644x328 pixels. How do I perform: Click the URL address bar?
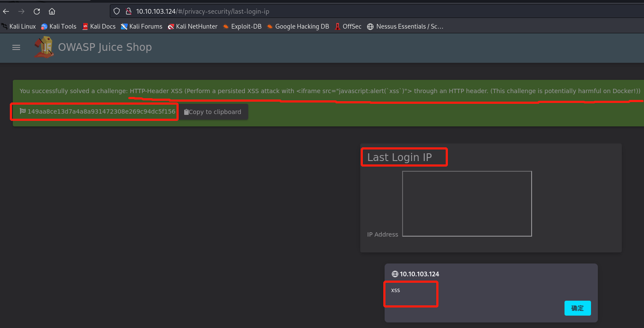click(342, 12)
